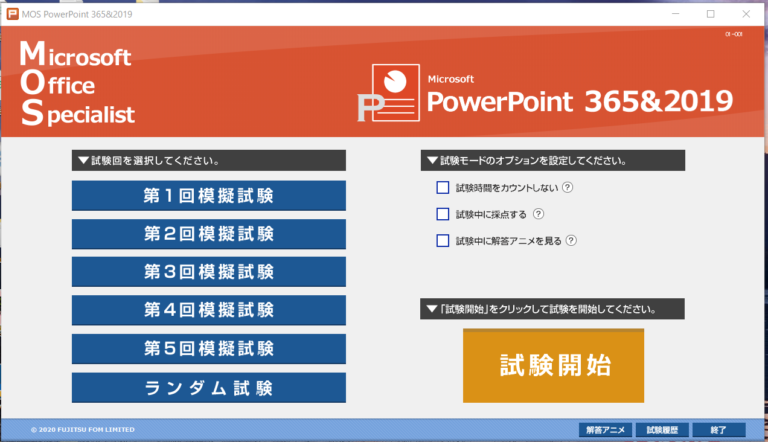Minimize the MOS PowerPoint window
The height and width of the screenshot is (442, 768).
[675, 14]
